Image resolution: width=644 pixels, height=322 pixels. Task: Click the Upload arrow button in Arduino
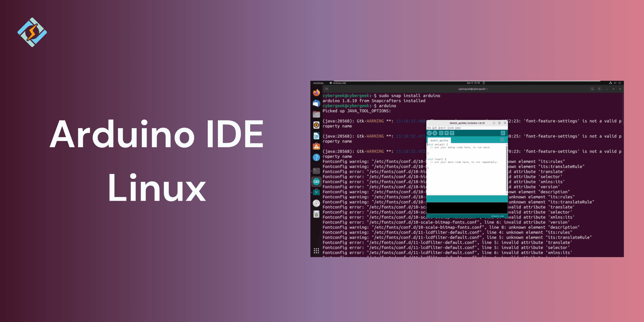(x=435, y=133)
